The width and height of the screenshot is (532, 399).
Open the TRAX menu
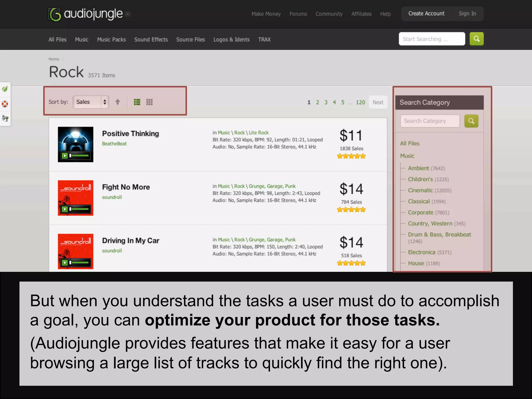pyautogui.click(x=264, y=39)
